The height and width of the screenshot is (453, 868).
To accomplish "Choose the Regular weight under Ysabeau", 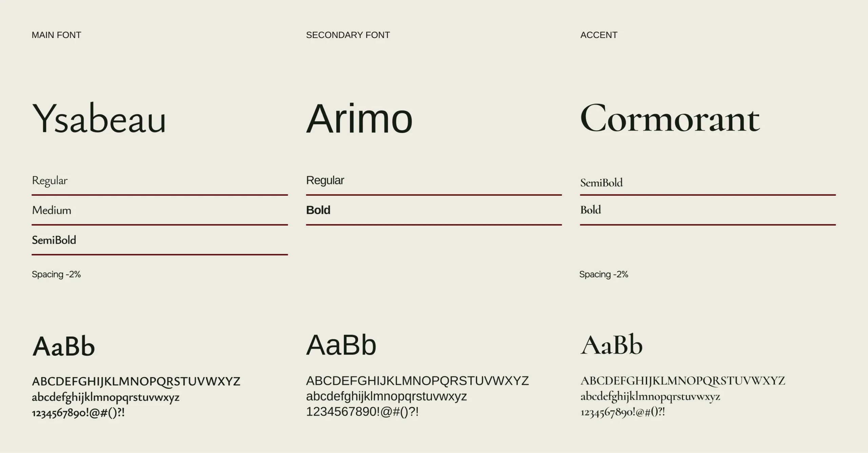I will coord(50,181).
